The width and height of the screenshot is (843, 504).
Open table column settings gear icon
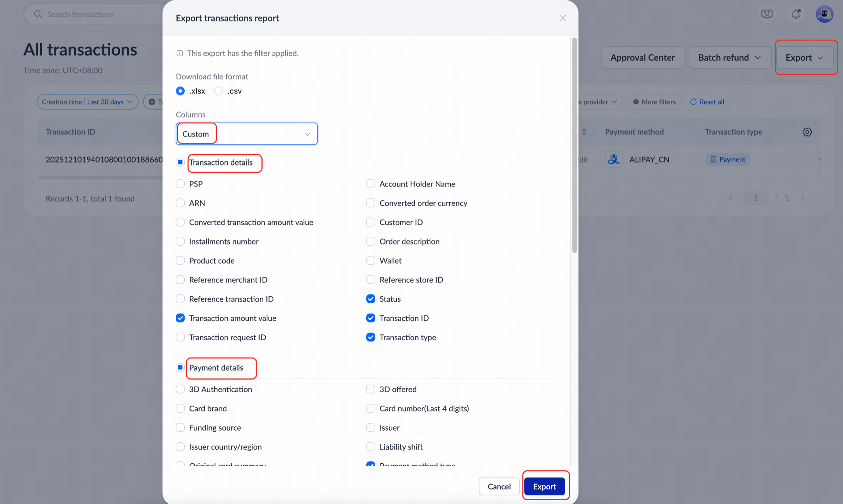(807, 132)
